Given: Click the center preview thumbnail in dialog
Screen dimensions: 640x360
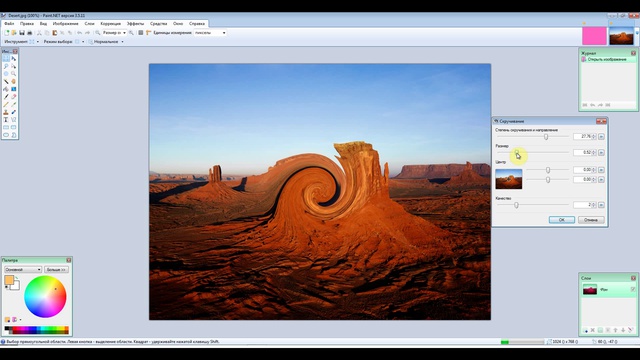Looking at the screenshot, I should click(x=509, y=179).
